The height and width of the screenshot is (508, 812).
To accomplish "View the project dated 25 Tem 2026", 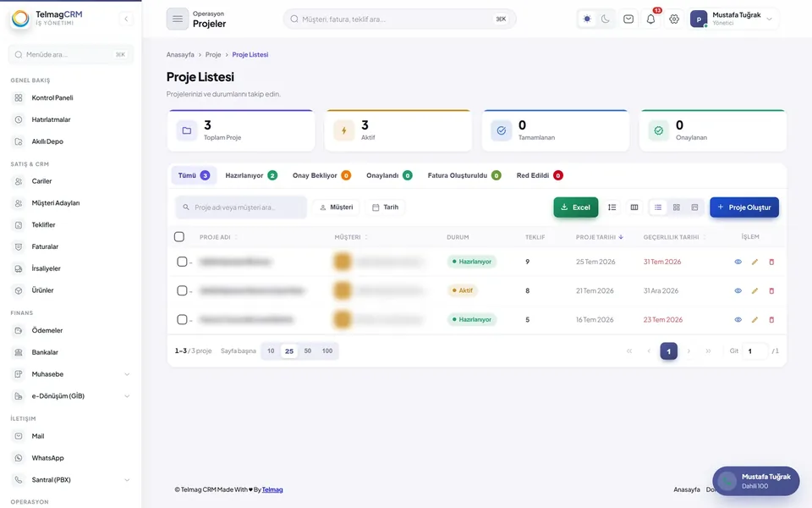I will pyautogui.click(x=738, y=262).
